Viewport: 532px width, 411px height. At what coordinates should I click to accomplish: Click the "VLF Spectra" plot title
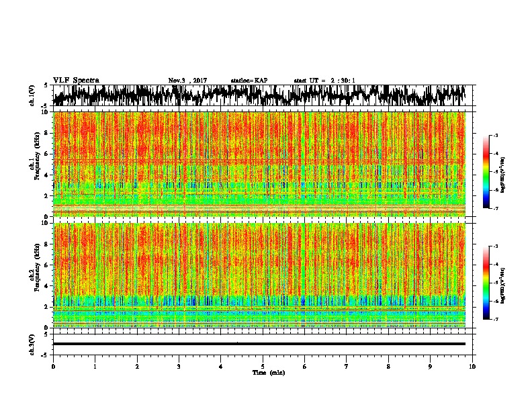pyautogui.click(x=76, y=81)
